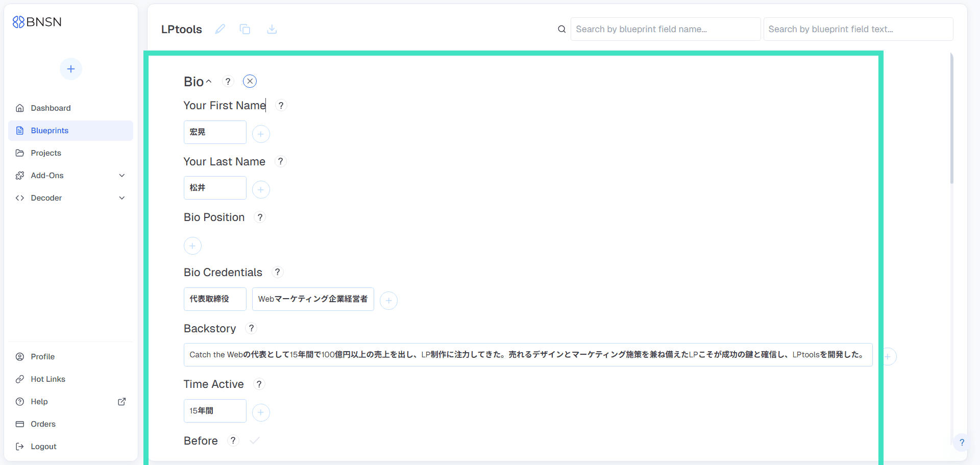Viewport: 980px width, 465px height.
Task: Open help tooltip for Bio Credentials
Action: tap(277, 272)
